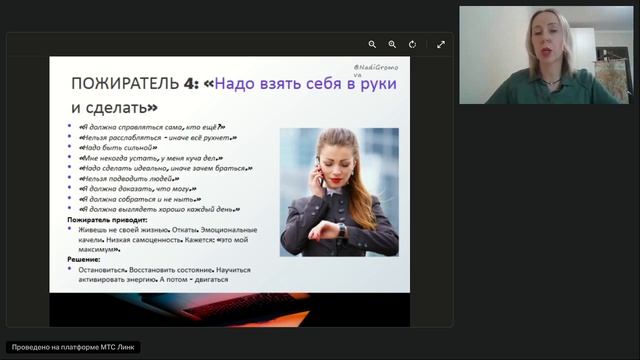Click the colorful banner below the slide
Screen dimensions: 640x360
tap(230, 309)
